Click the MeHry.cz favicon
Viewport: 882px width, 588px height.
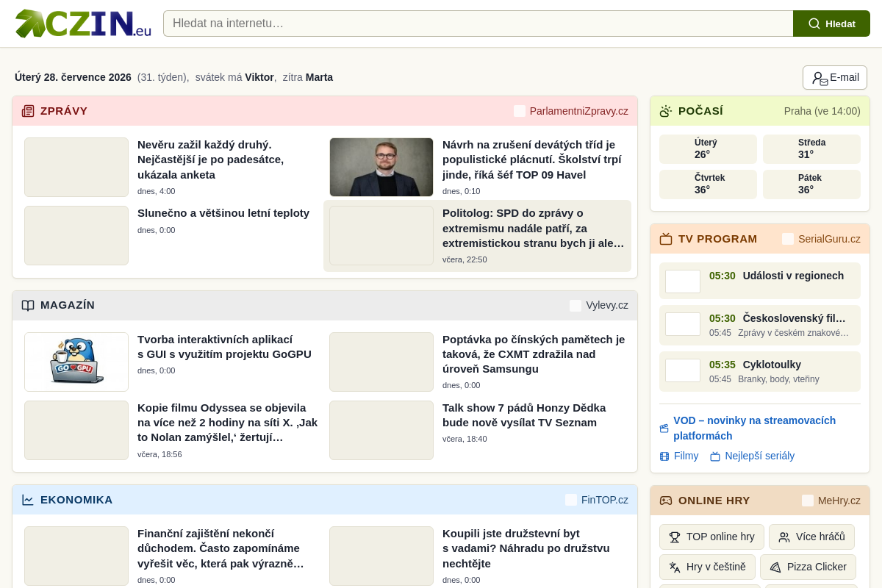coord(808,501)
